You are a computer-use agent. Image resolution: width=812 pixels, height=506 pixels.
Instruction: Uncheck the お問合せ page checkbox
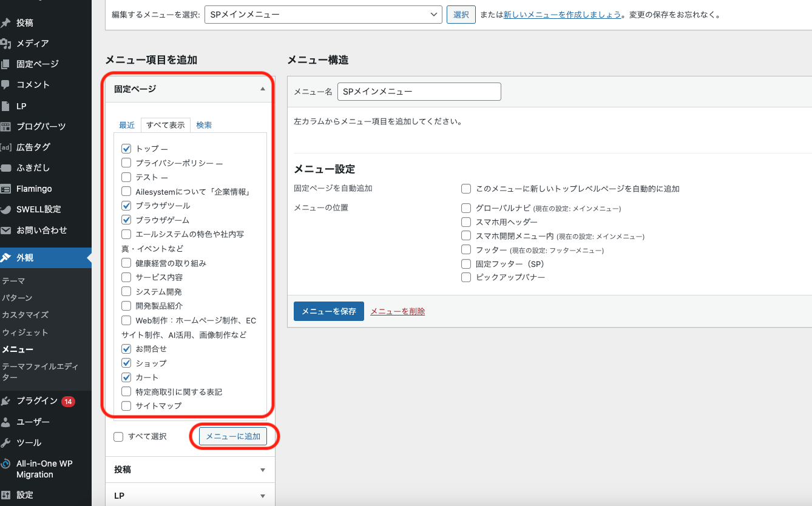126,349
